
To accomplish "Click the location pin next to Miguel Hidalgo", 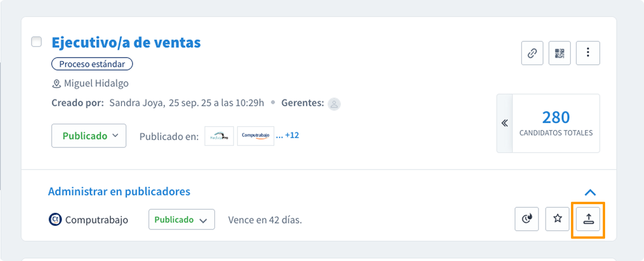I will tap(56, 84).
